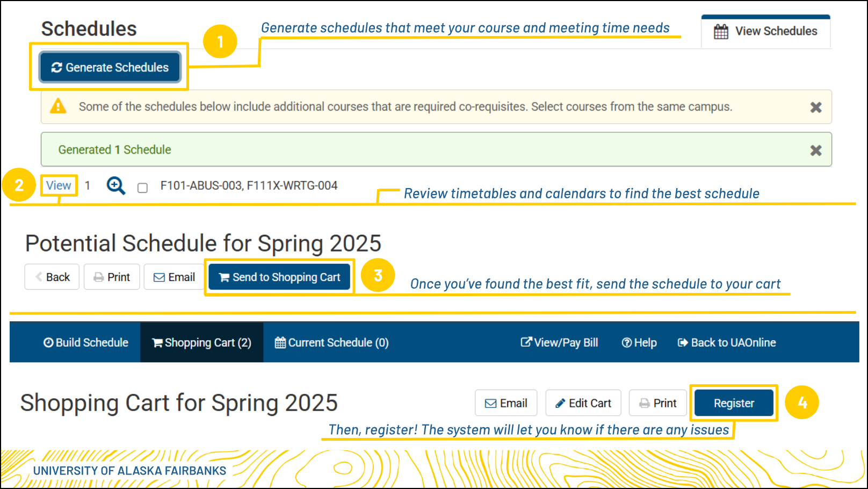Print the Potential Schedule for Spring 2025
The width and height of the screenshot is (868, 489).
coord(112,277)
